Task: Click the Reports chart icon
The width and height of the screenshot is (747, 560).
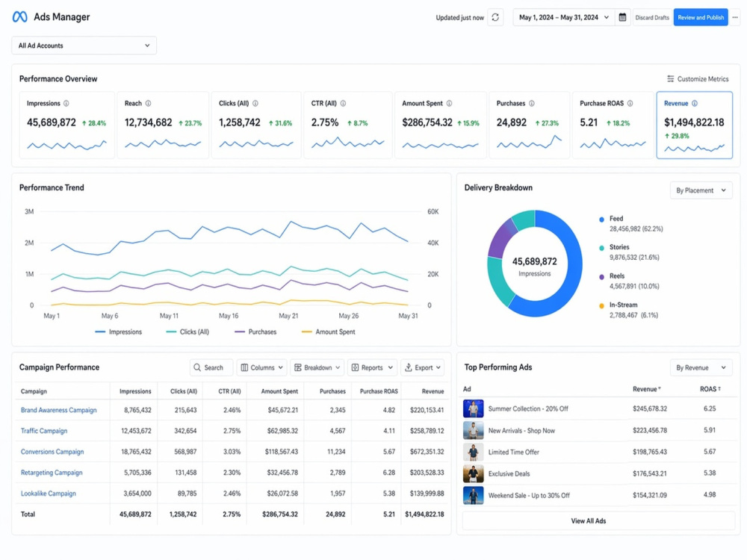Action: click(x=355, y=367)
